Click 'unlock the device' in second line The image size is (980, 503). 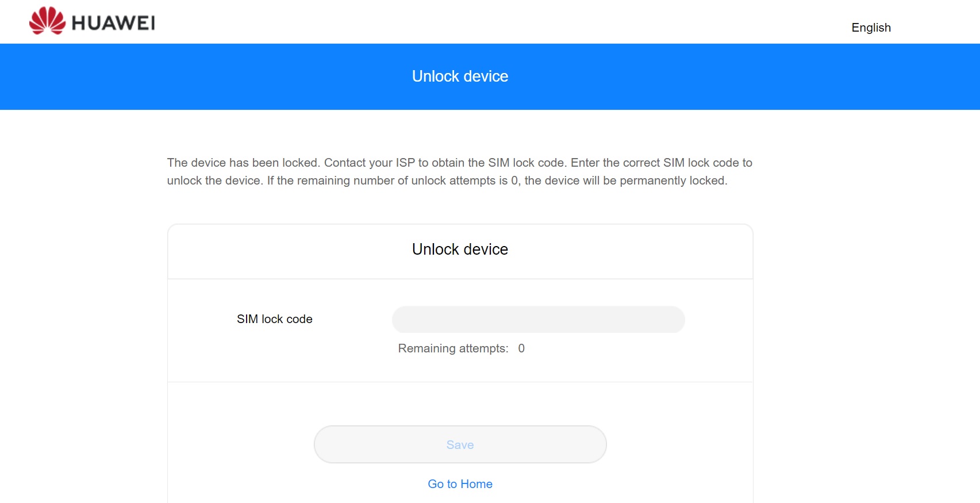(214, 181)
